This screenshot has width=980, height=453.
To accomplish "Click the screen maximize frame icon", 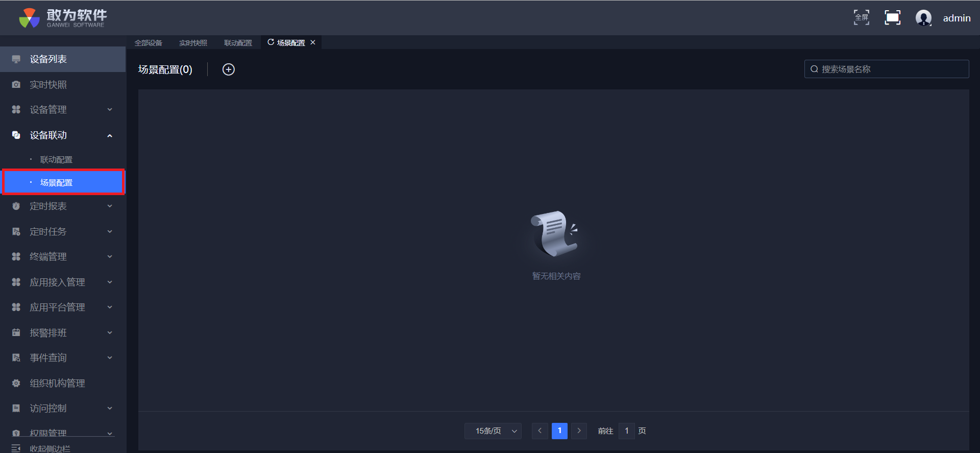I will (892, 17).
